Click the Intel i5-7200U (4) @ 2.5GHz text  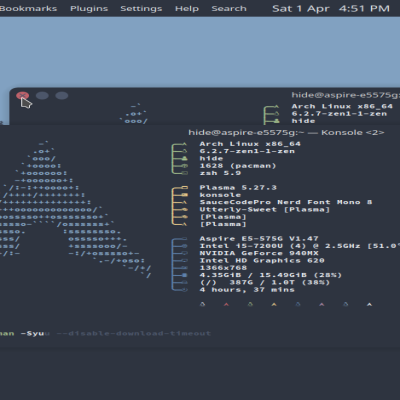(x=280, y=246)
